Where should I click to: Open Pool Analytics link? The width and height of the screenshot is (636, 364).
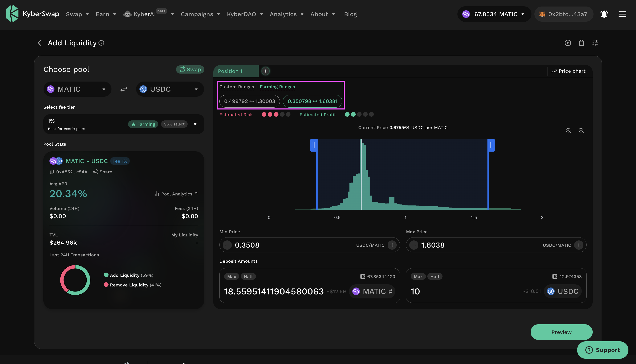coord(176,194)
